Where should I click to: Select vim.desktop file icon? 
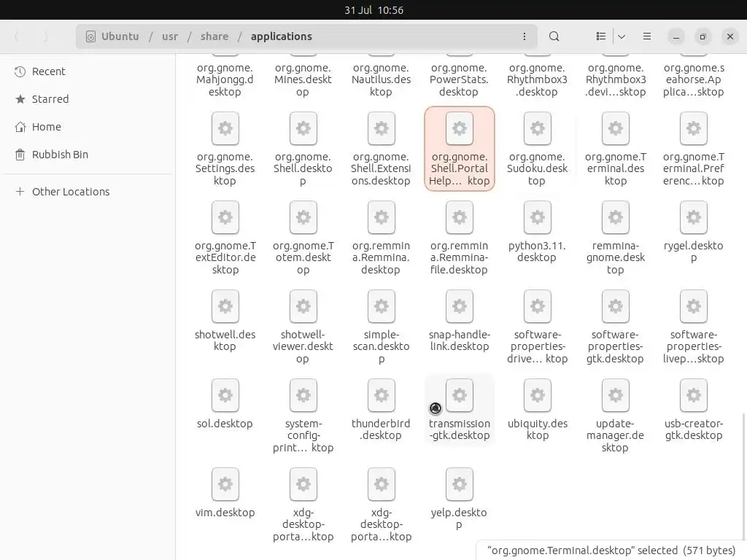point(225,485)
